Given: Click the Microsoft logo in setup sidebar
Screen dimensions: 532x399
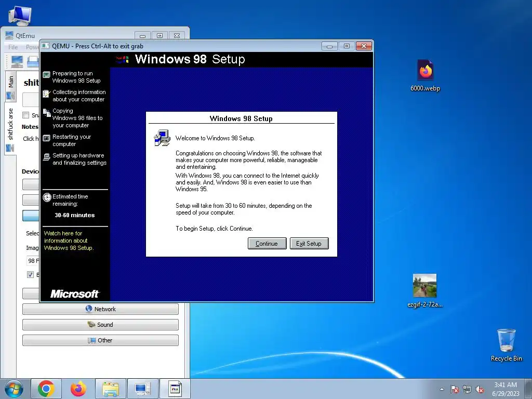Looking at the screenshot, I should (x=75, y=294).
